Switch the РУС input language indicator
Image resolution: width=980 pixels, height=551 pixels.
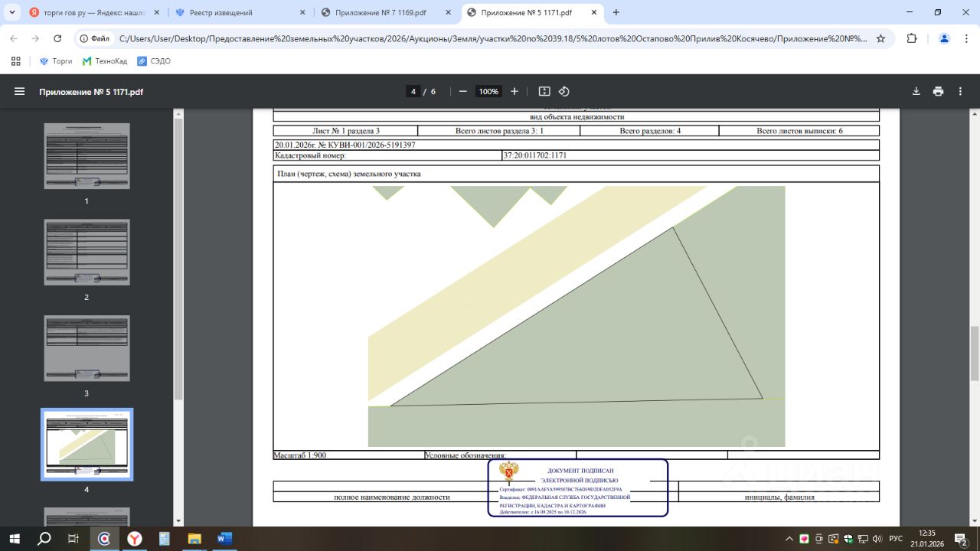tap(895, 539)
